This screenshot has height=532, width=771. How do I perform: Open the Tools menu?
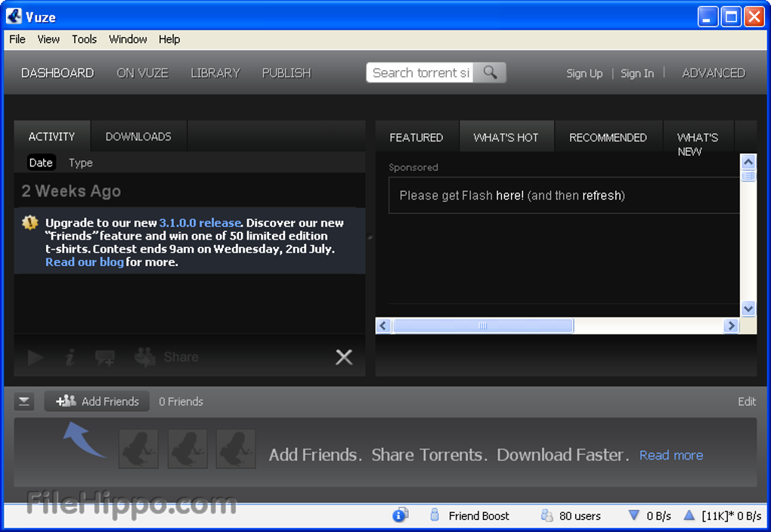[x=84, y=39]
